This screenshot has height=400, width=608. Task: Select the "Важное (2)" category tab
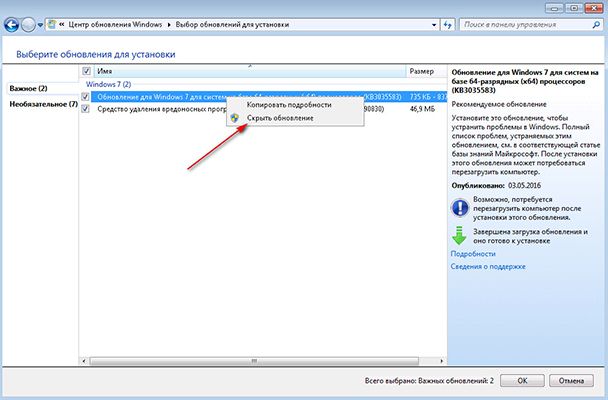[x=28, y=88]
